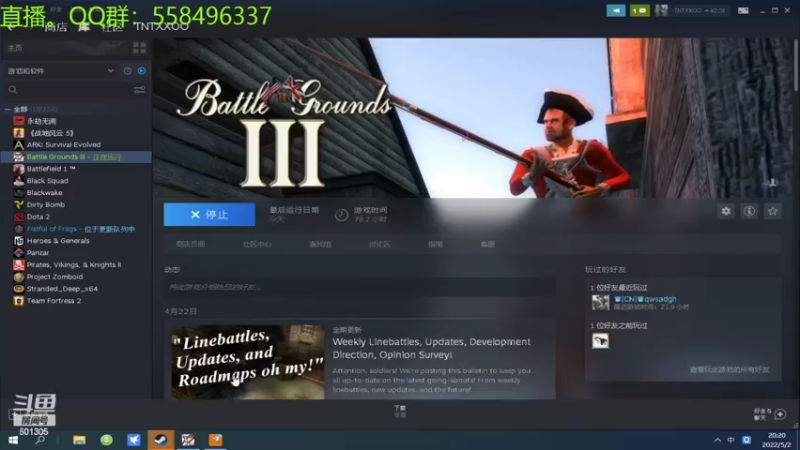The image size is (800, 450).
Task: Open orange app on taskbar
Action: (x=215, y=440)
